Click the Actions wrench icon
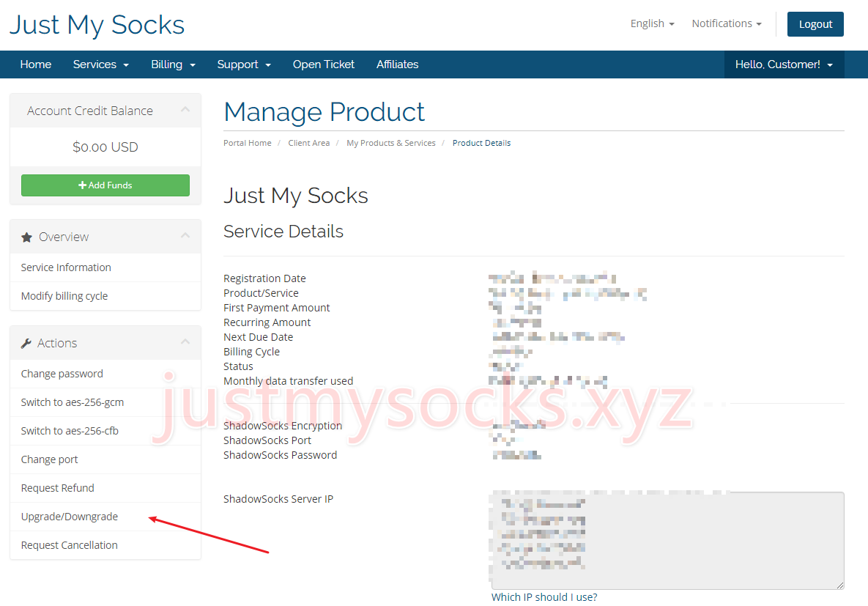This screenshot has width=868, height=606. pos(26,344)
